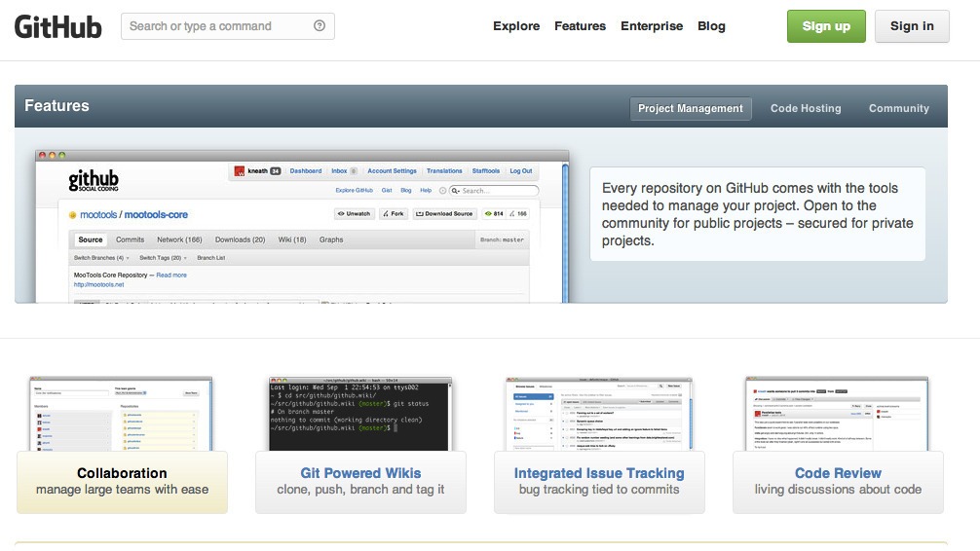980x551 pixels.
Task: Click the Git terminal screenshot thumbnail
Action: coord(360,414)
